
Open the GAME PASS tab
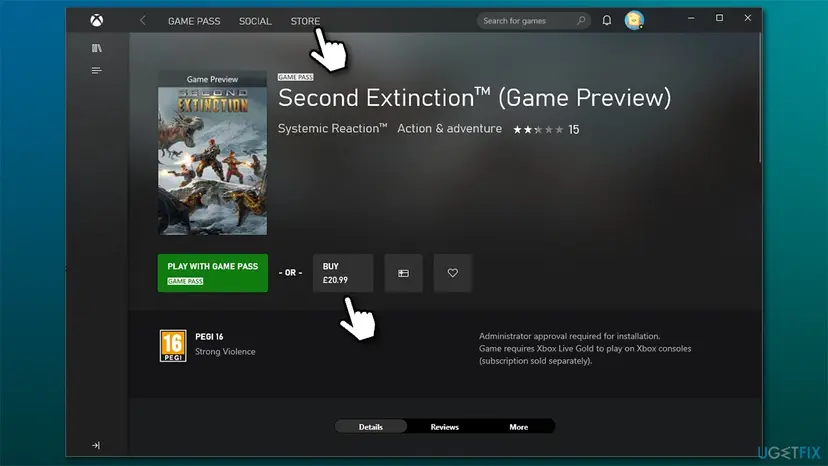click(194, 21)
